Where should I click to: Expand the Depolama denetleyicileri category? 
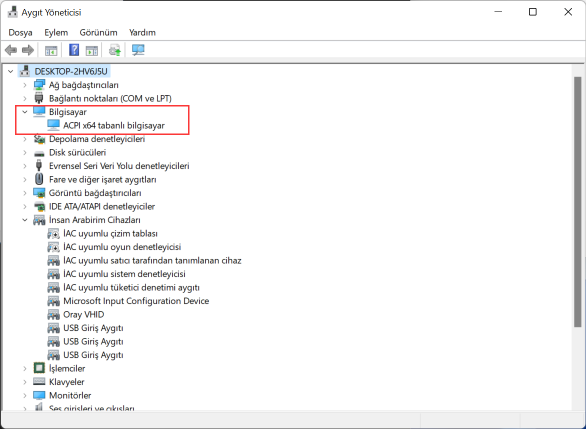click(25, 139)
